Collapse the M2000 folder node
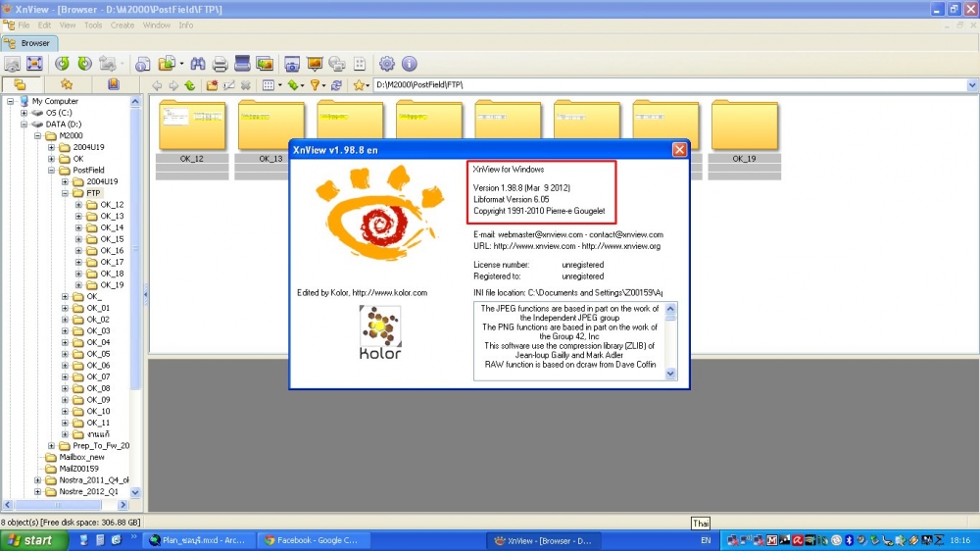Viewport: 980px width, 551px height. (x=37, y=135)
